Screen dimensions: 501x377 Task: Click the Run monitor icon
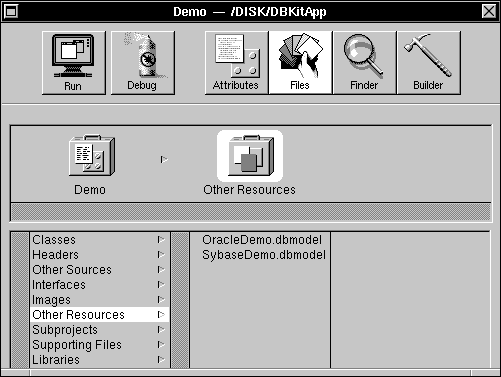(74, 63)
